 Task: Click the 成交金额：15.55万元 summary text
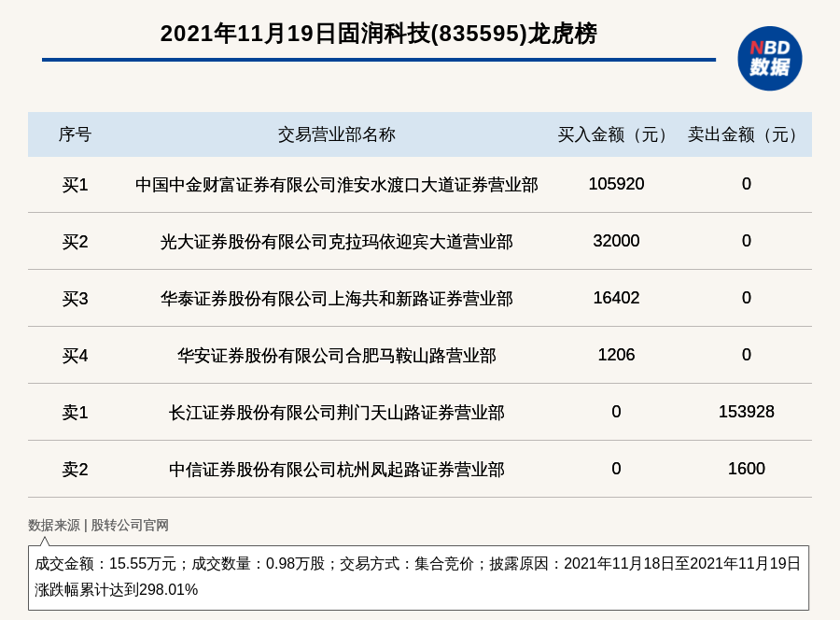(x=105, y=564)
